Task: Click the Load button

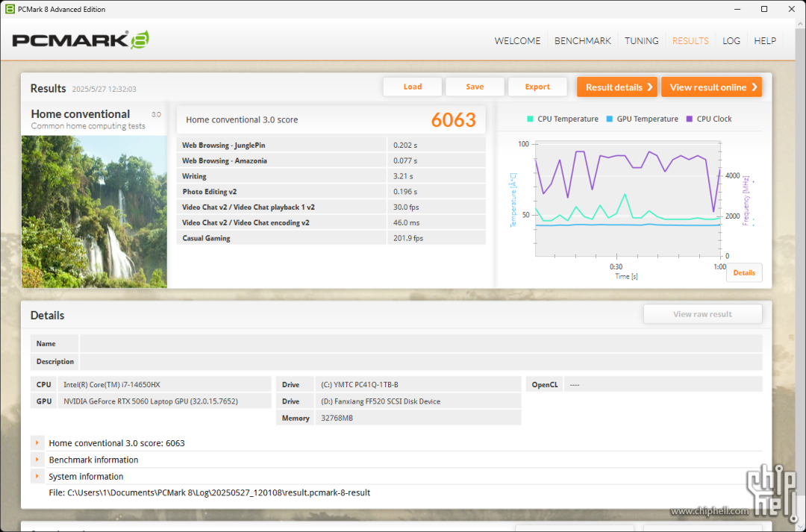Action: (x=412, y=87)
